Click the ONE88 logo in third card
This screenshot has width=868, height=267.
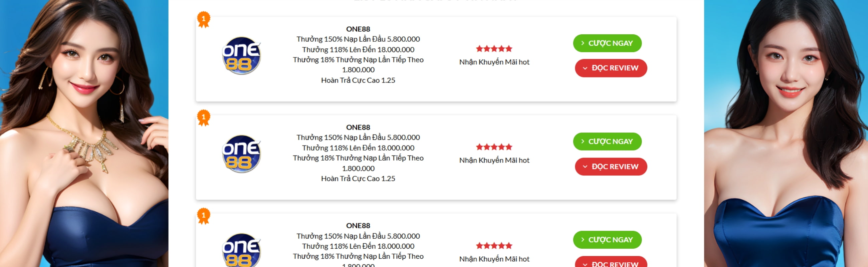click(x=241, y=251)
